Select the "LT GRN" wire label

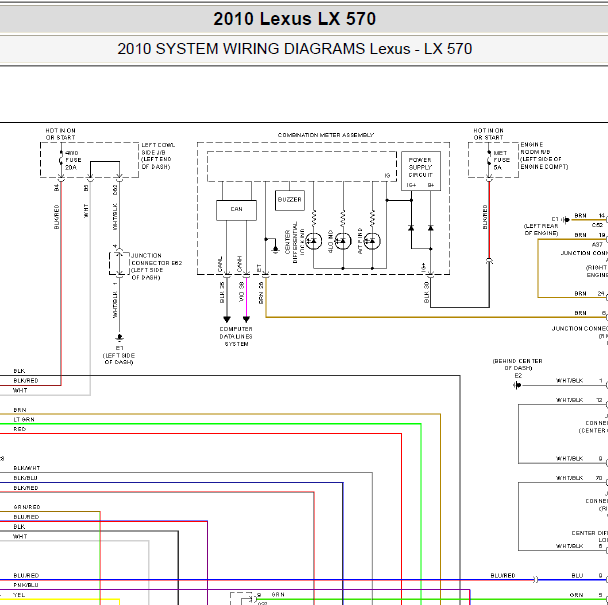(24, 420)
